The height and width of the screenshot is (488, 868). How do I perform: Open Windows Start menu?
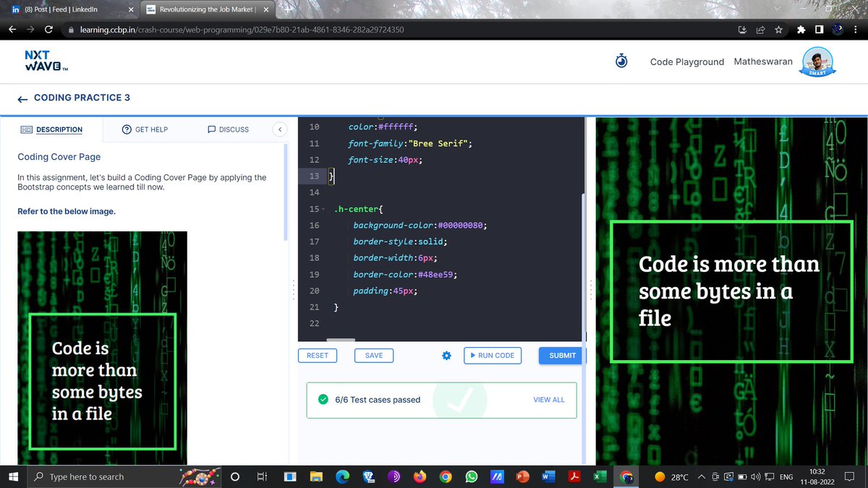tap(13, 477)
